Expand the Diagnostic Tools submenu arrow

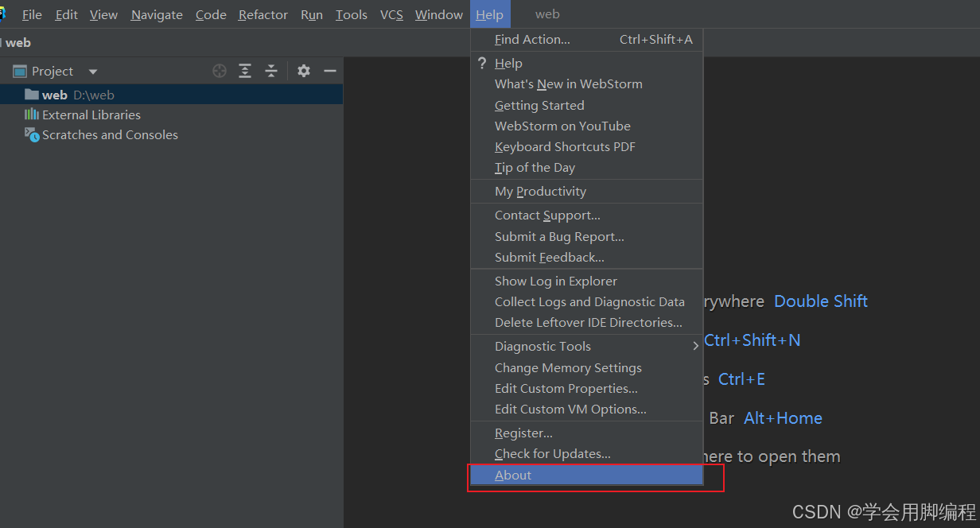tap(695, 346)
